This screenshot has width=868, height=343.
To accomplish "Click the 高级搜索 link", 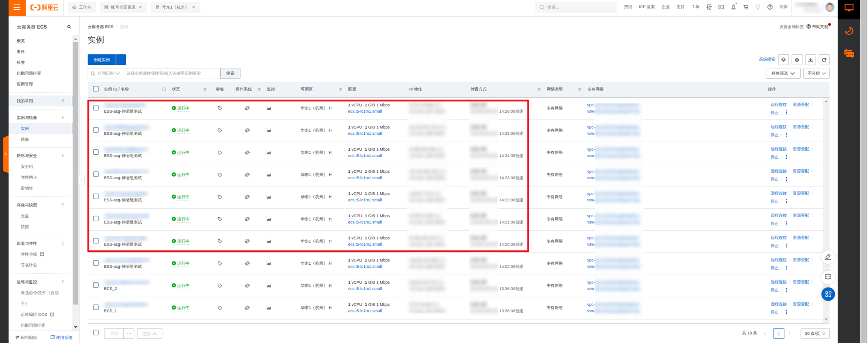I will click(767, 59).
